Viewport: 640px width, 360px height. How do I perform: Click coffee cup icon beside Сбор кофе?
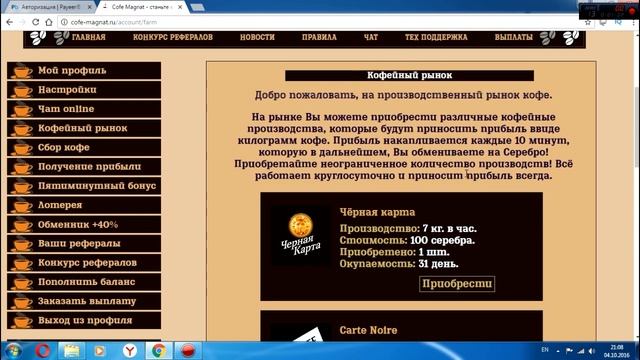point(23,148)
